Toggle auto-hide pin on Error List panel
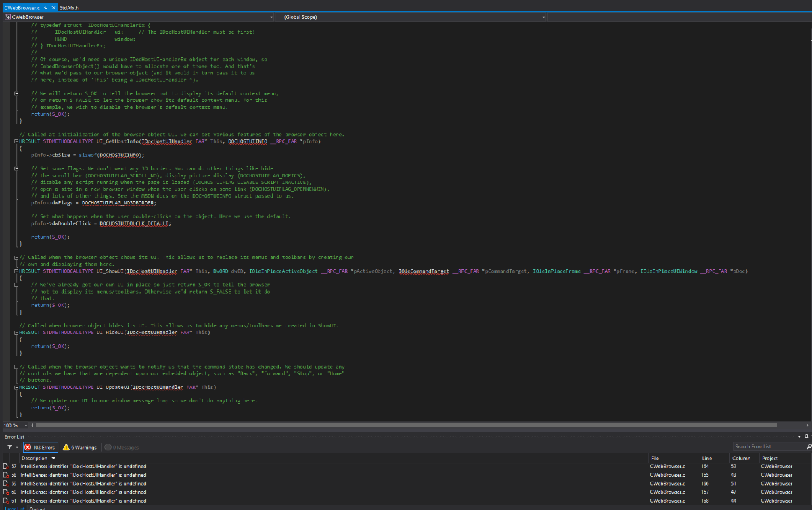 807,437
